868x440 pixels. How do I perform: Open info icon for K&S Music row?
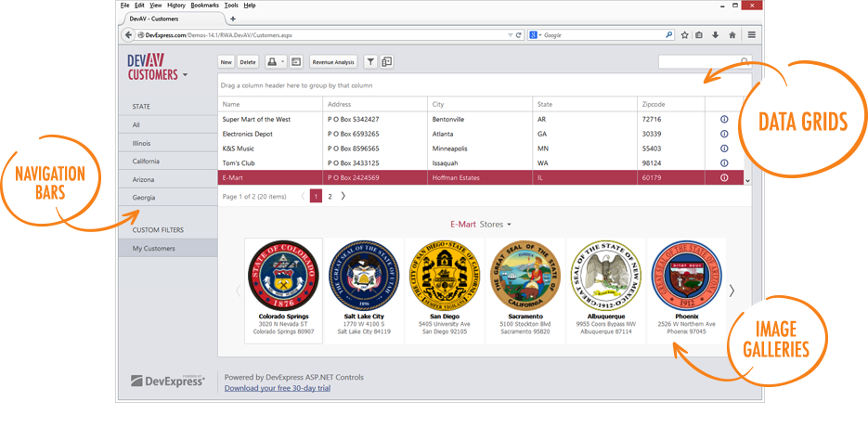tap(723, 149)
